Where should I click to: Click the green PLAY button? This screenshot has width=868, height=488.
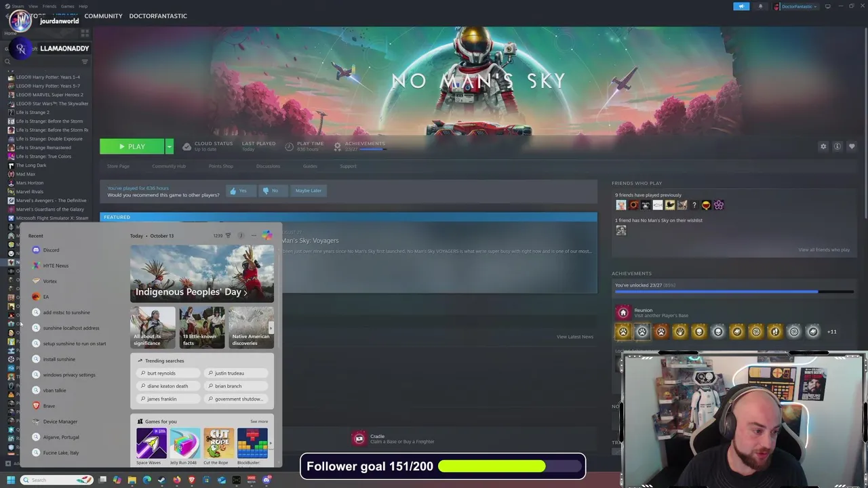(x=132, y=146)
